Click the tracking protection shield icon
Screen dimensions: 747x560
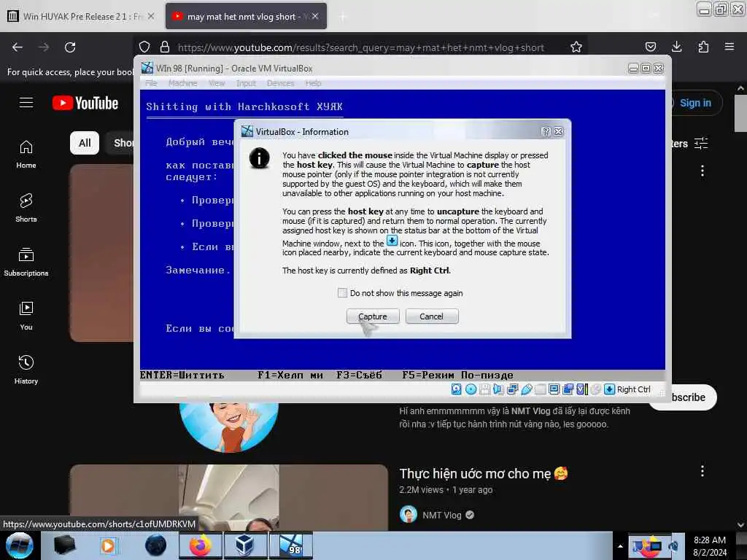(144, 47)
